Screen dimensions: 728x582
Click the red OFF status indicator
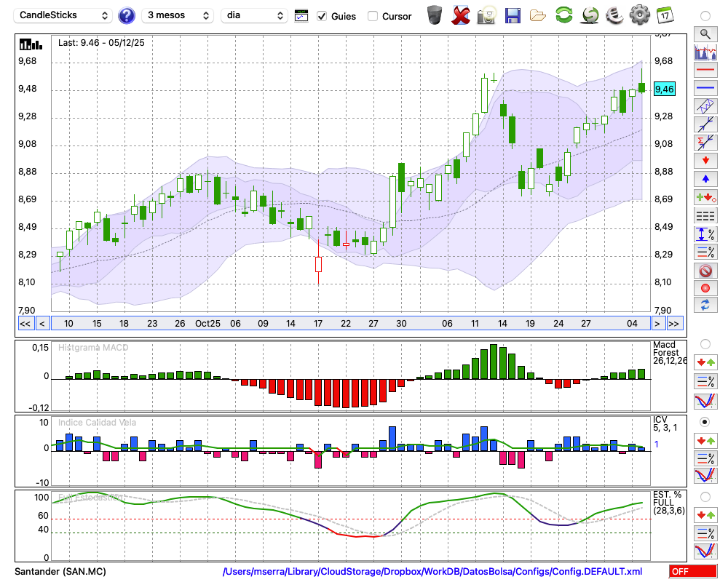[x=692, y=572]
